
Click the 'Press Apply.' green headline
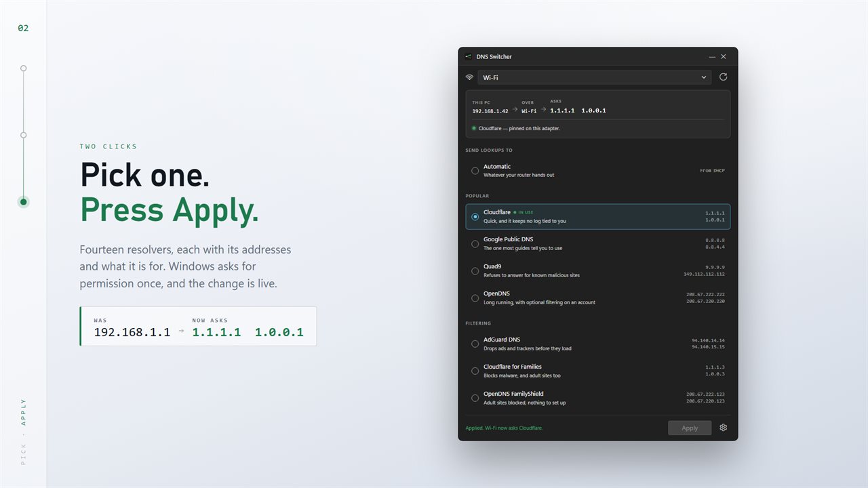pyautogui.click(x=170, y=210)
